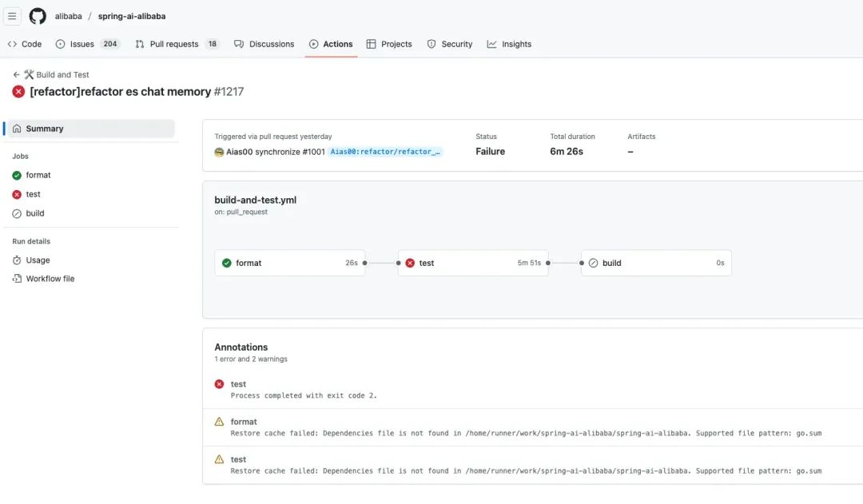
Task: Click the alibaba organization link
Action: 69,16
